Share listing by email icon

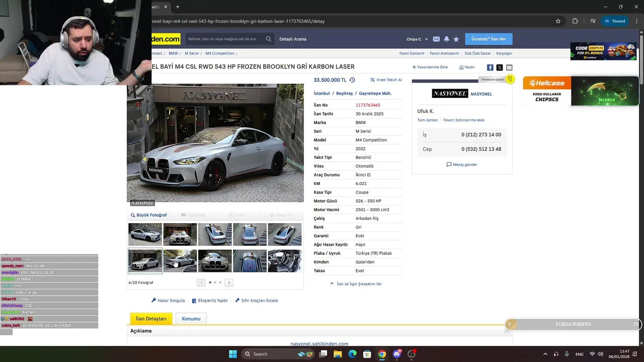click(x=509, y=67)
